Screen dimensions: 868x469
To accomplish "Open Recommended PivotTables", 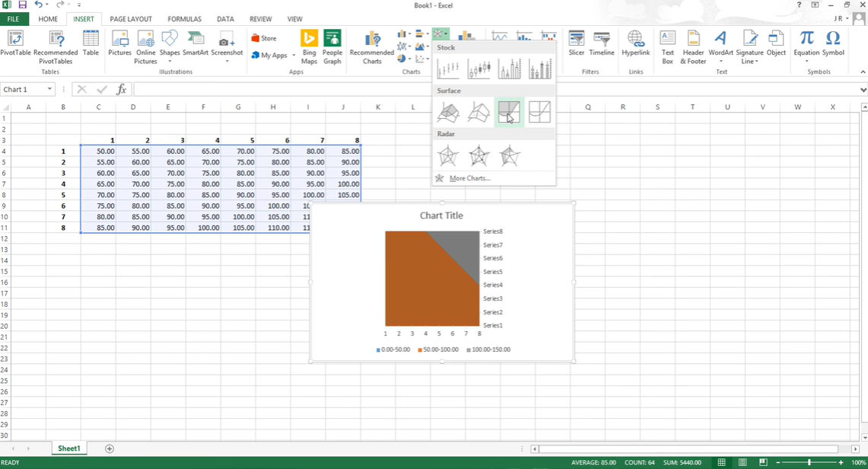I will point(56,47).
